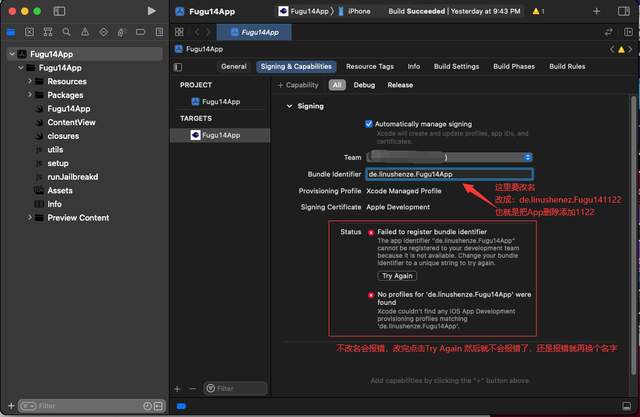The image size is (640, 417).
Task: Click the add target plus button
Action: tap(177, 389)
